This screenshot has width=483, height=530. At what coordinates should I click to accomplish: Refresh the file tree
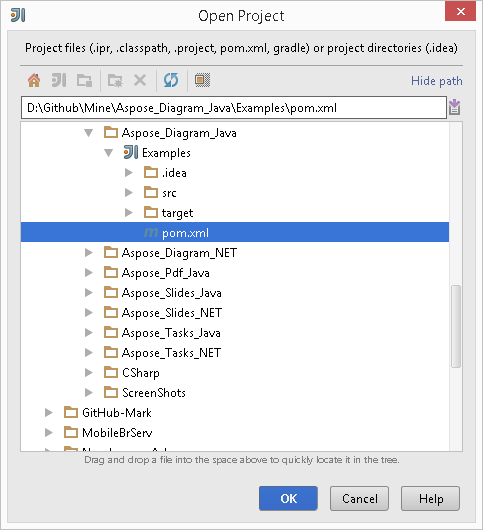(171, 80)
